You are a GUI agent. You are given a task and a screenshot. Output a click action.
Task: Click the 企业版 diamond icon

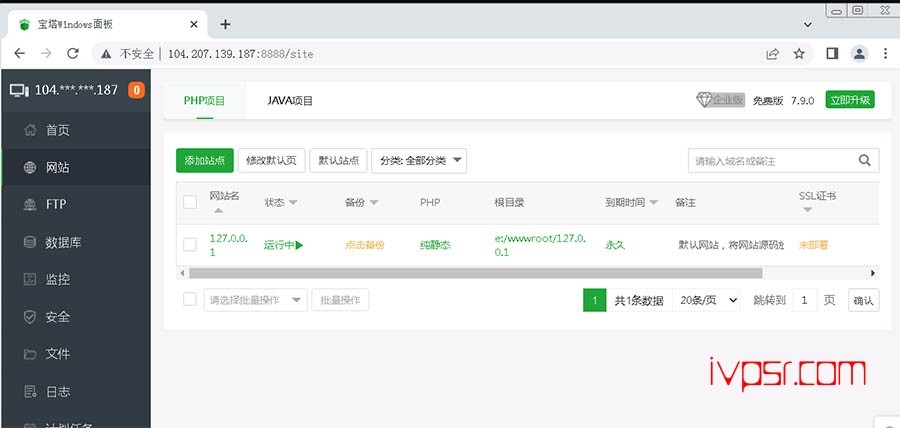point(704,100)
